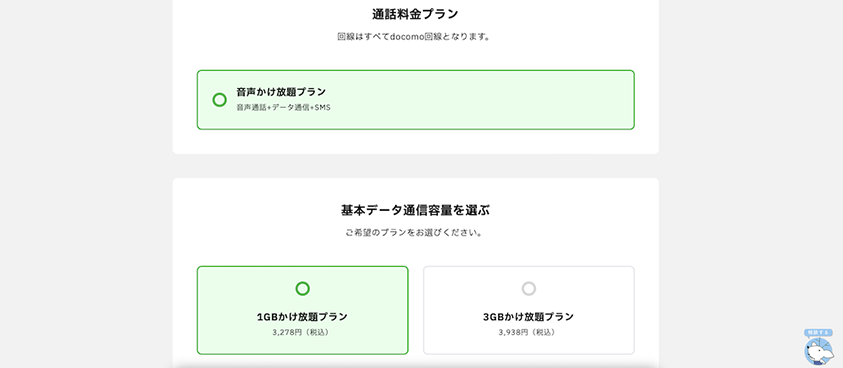Click the 基本データ通信容量を選ぶ heading
843x368 pixels.
[x=415, y=210]
